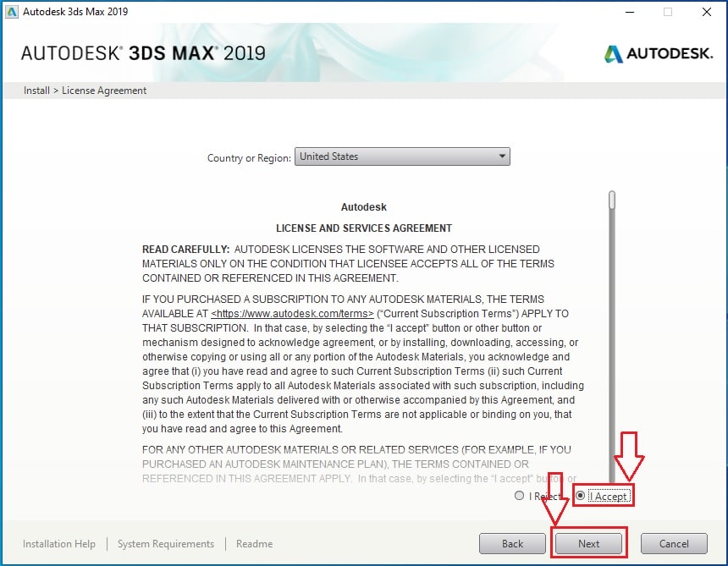Click the Next button

(x=588, y=543)
